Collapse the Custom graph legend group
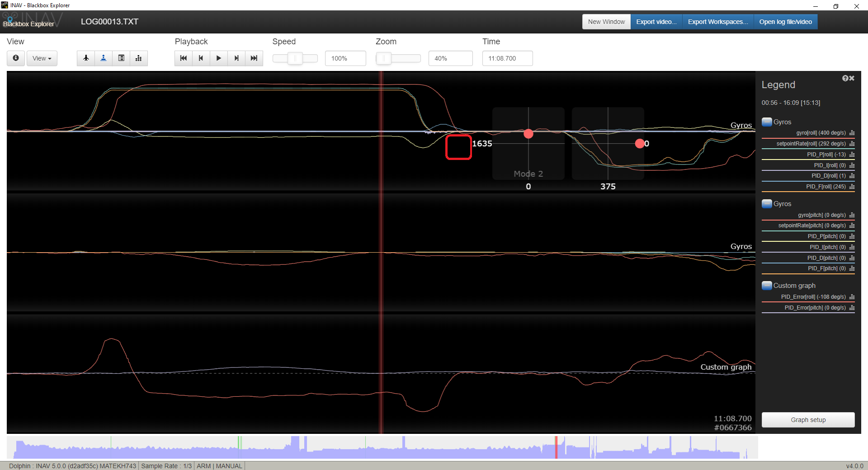The height and width of the screenshot is (470, 868). point(767,286)
